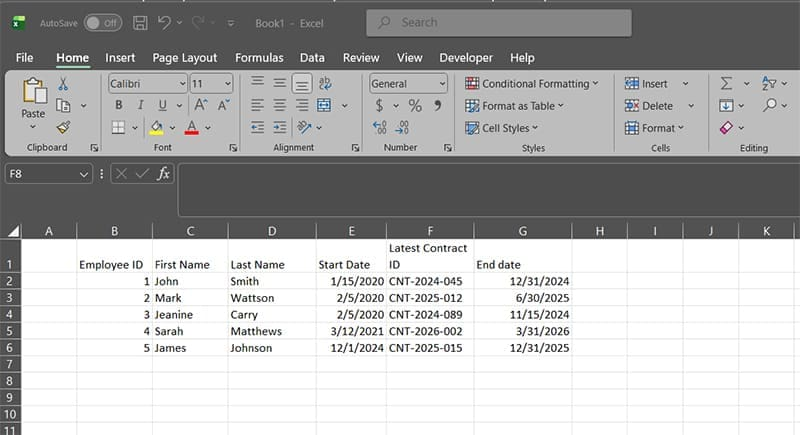
Task: Apply the yellow fill color swatch
Action: (156, 127)
